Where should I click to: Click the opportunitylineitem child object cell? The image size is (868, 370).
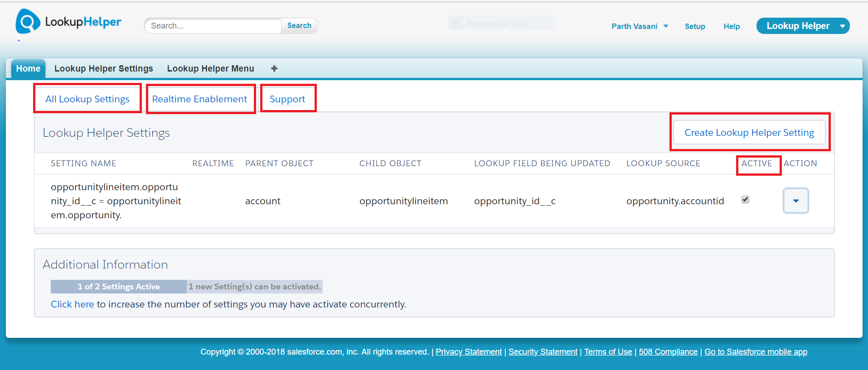(403, 201)
